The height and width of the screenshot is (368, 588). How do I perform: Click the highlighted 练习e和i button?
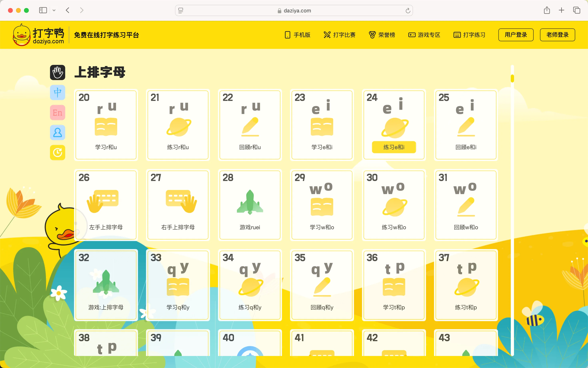(x=394, y=147)
